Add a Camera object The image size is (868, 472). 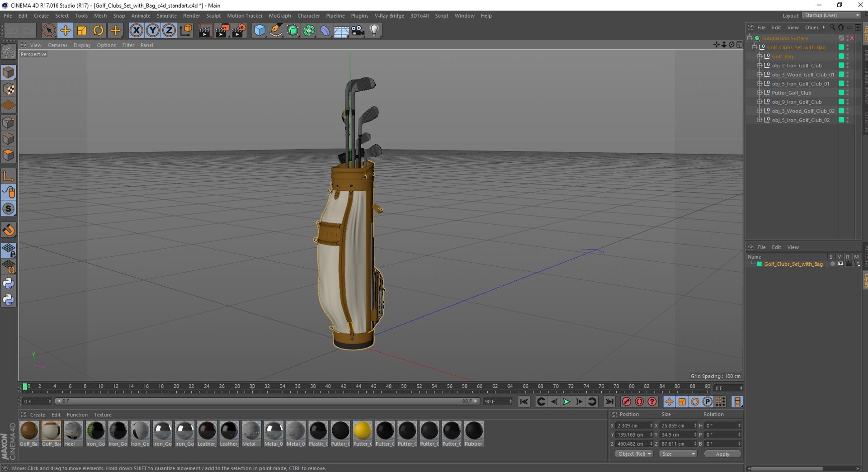coord(358,30)
